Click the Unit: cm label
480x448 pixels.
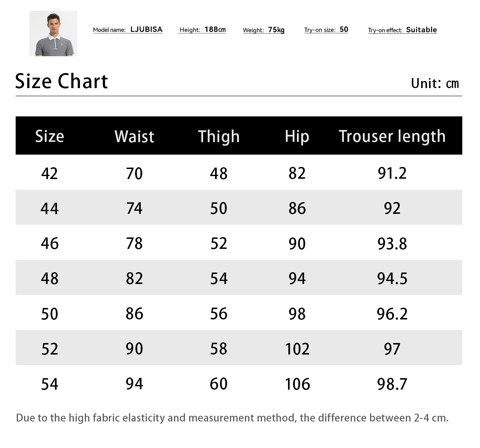pyautogui.click(x=435, y=83)
